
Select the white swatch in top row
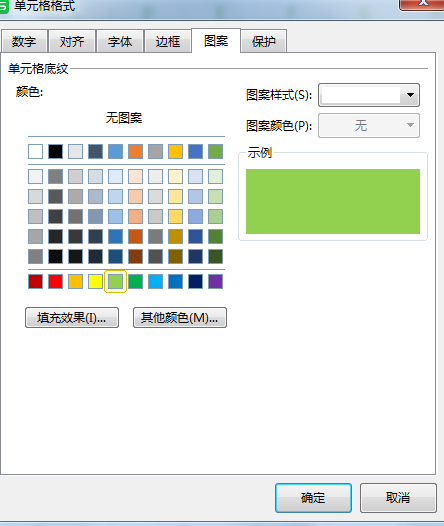[x=36, y=151]
